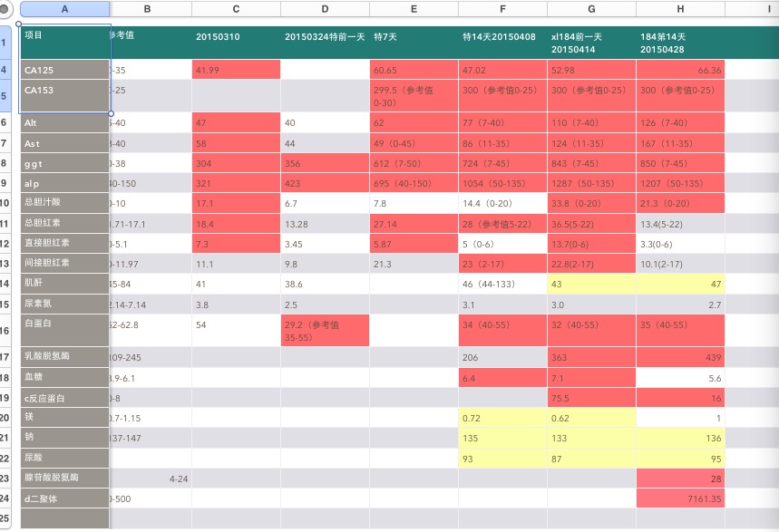Select row 1 header number
This screenshot has height=532, width=779.
5,43
